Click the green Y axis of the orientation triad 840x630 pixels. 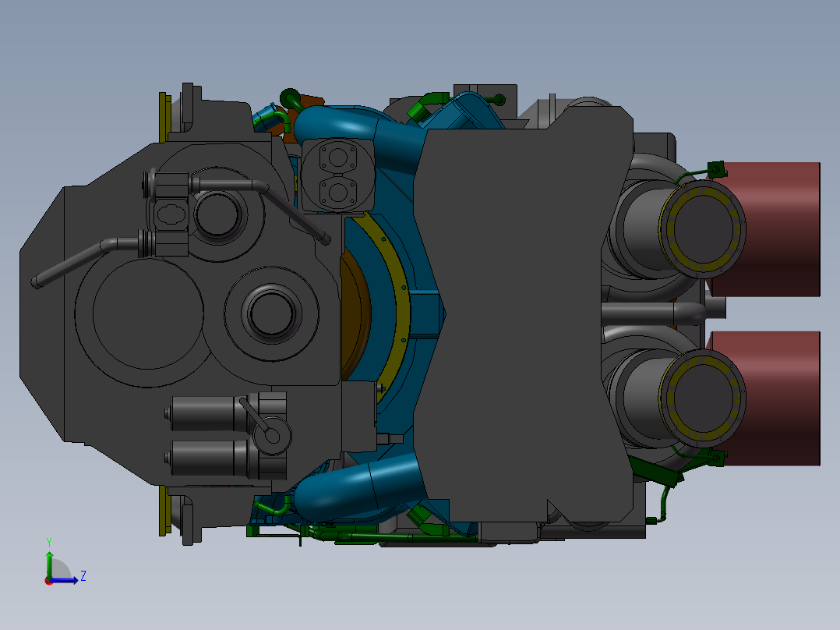tap(49, 564)
